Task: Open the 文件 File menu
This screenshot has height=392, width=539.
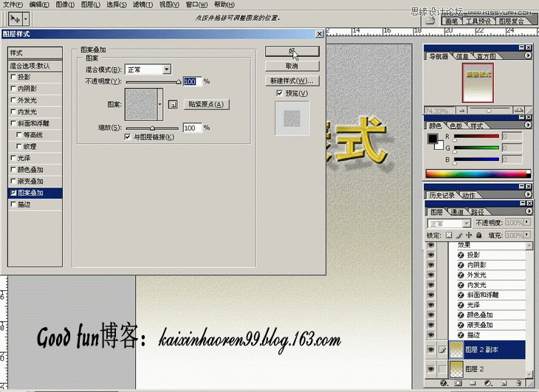Action: [13, 4]
